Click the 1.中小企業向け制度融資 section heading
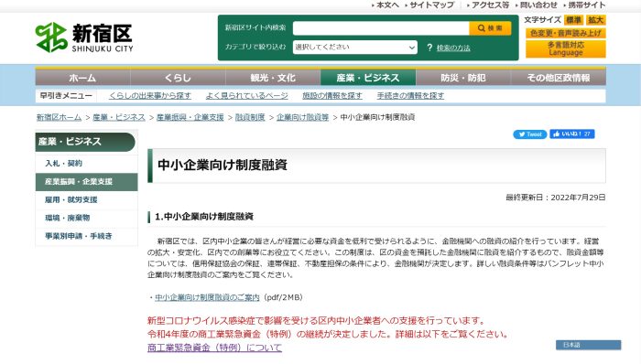641x364 pixels. pyautogui.click(x=204, y=217)
